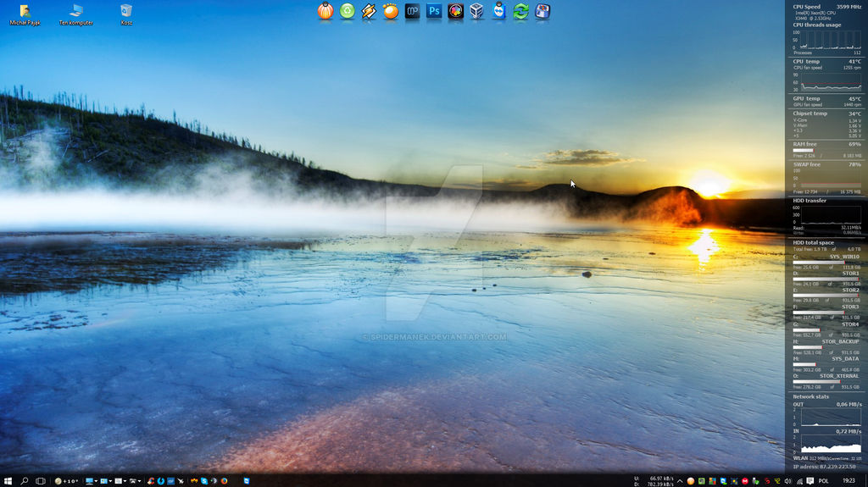Image resolution: width=868 pixels, height=487 pixels.
Task: Click the 'SYS_DATA' drive label
Action: (845, 358)
